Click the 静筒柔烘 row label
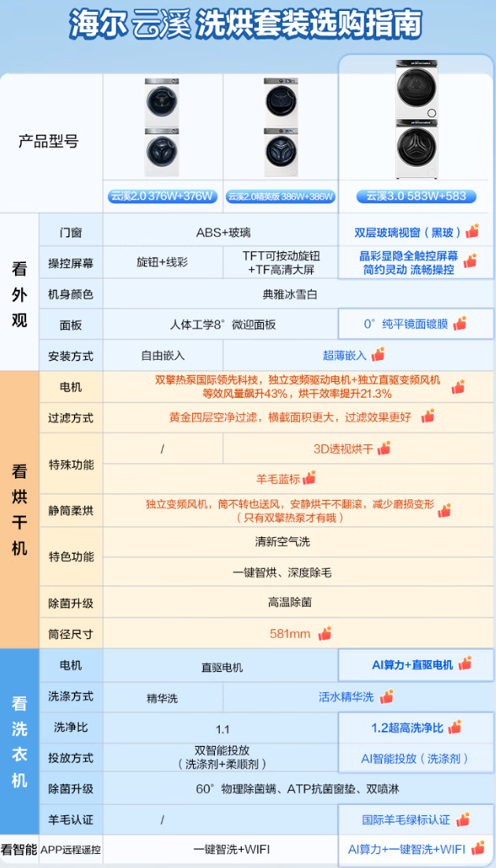Image resolution: width=496 pixels, height=868 pixels. [x=70, y=511]
